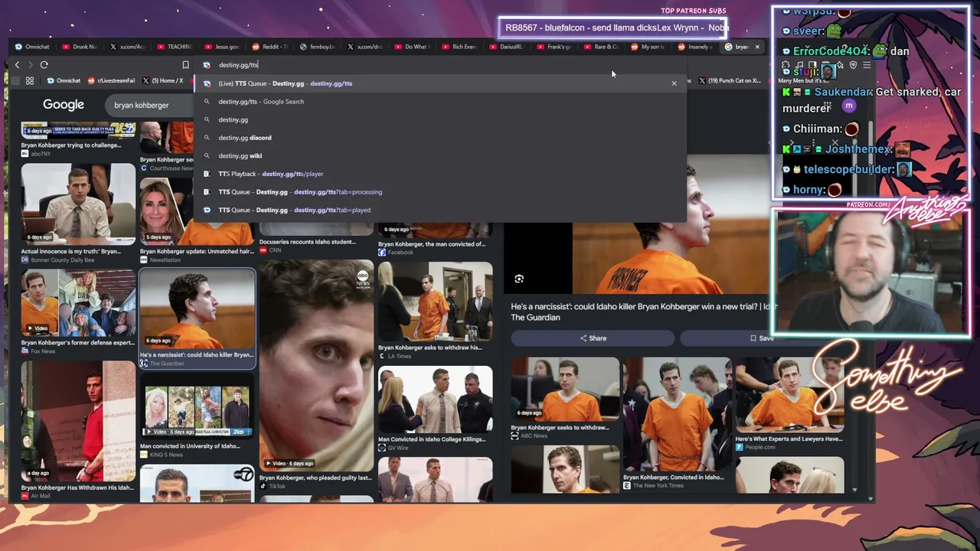Open the selected Guardian result thumbnail

pos(198,309)
